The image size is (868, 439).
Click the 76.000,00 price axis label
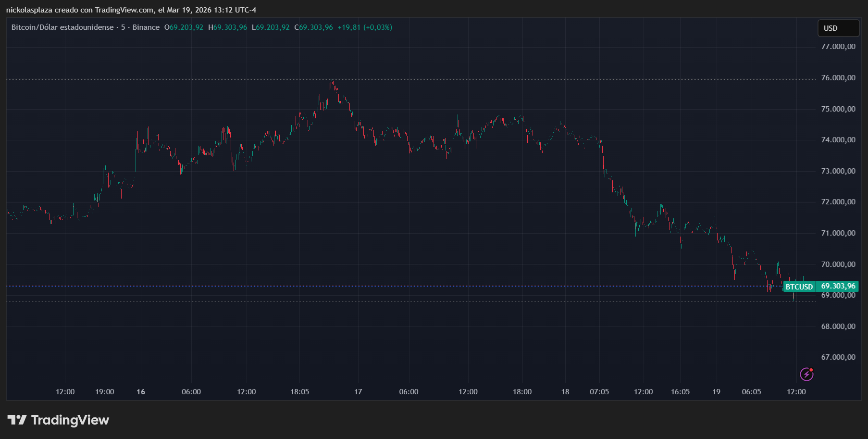(x=838, y=78)
